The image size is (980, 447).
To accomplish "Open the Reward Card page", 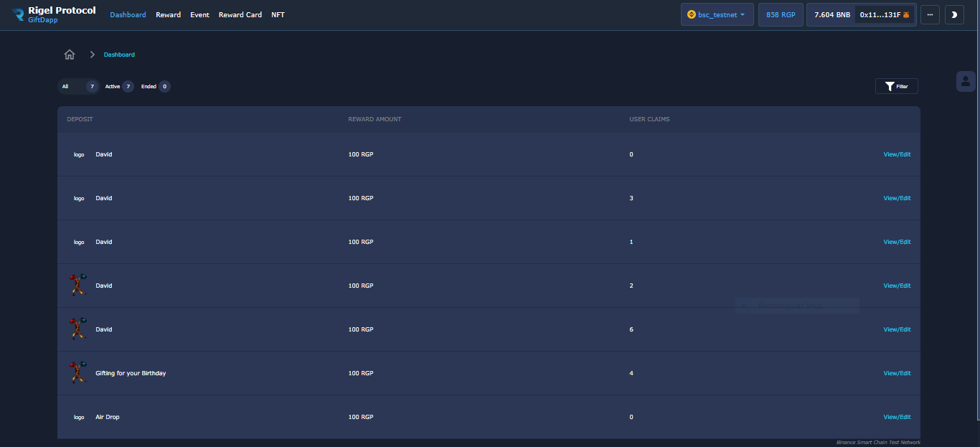I will (240, 14).
